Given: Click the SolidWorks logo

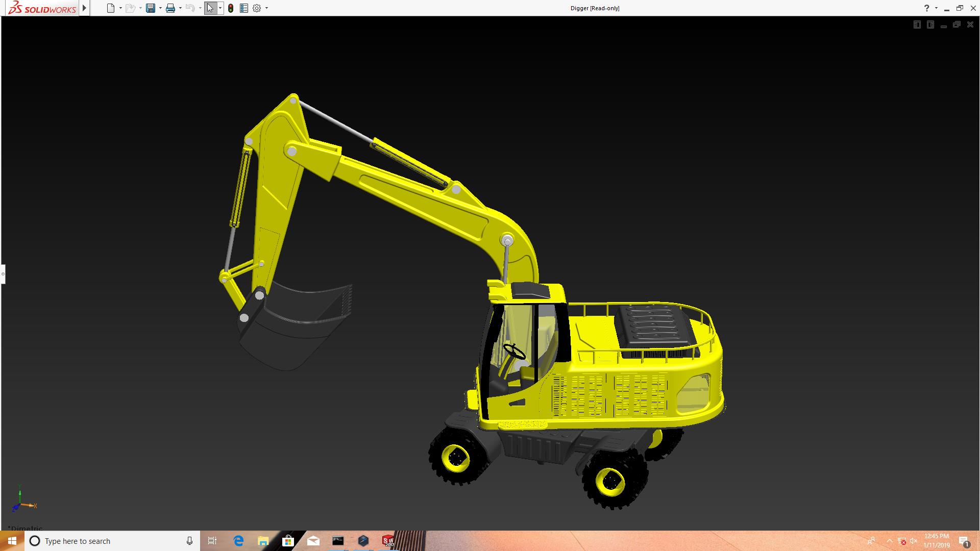Looking at the screenshot, I should [x=42, y=8].
